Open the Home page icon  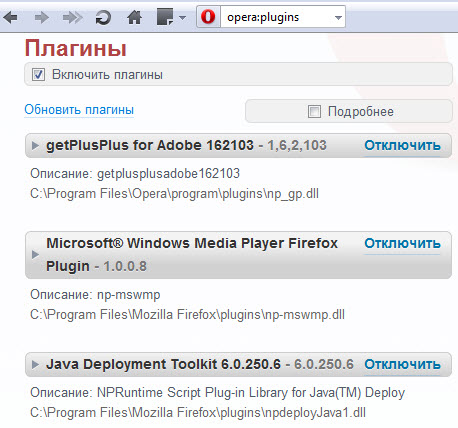click(x=134, y=17)
